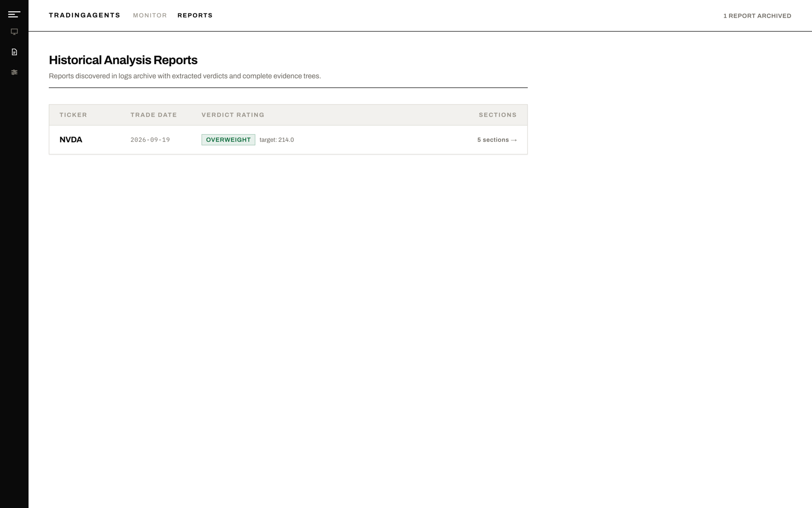Switch to the Monitor tab
Image resolution: width=812 pixels, height=508 pixels.
tap(150, 15)
